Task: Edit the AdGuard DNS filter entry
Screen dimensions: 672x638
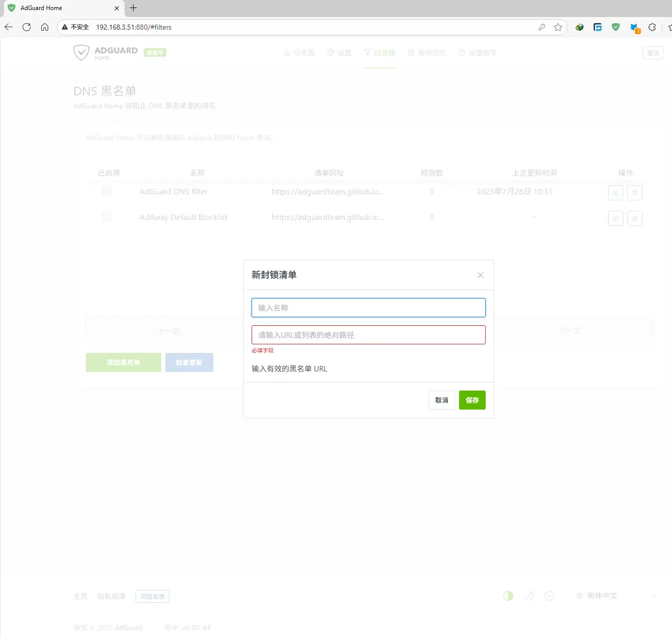Action: (x=615, y=193)
